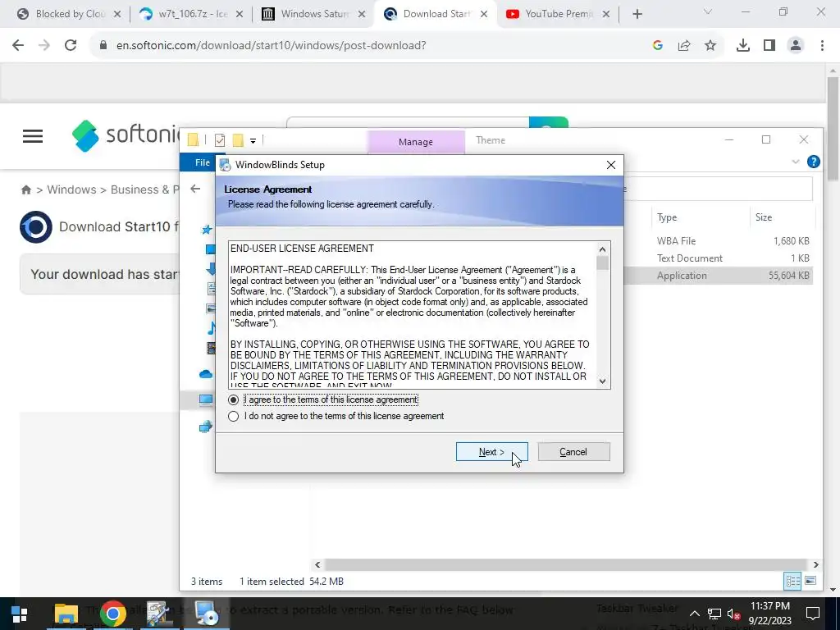The height and width of the screenshot is (630, 840).
Task: Open the Manage tab in File Explorer
Action: (x=416, y=142)
